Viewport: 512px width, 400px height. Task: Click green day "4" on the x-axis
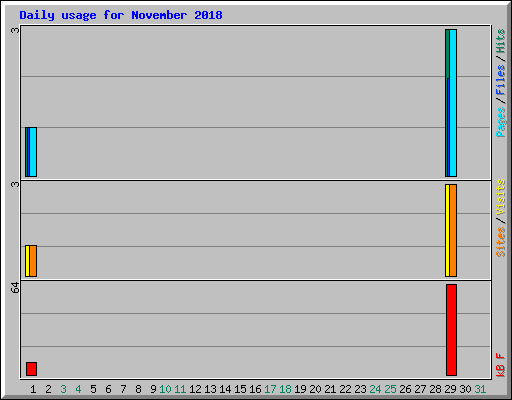pyautogui.click(x=78, y=389)
